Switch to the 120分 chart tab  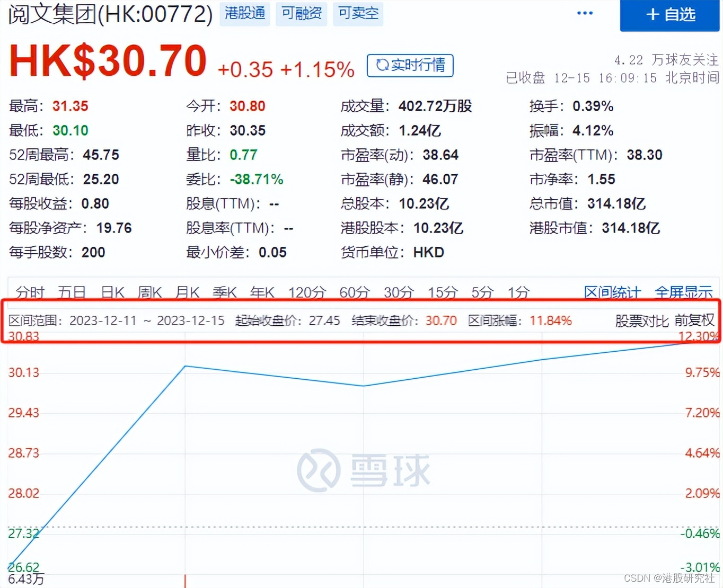tap(307, 292)
